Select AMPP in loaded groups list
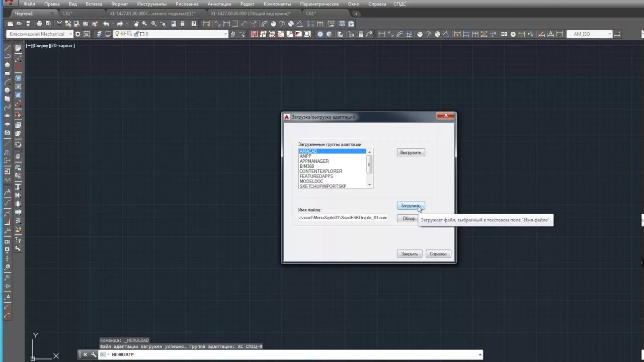This screenshot has width=644, height=362. (x=333, y=156)
